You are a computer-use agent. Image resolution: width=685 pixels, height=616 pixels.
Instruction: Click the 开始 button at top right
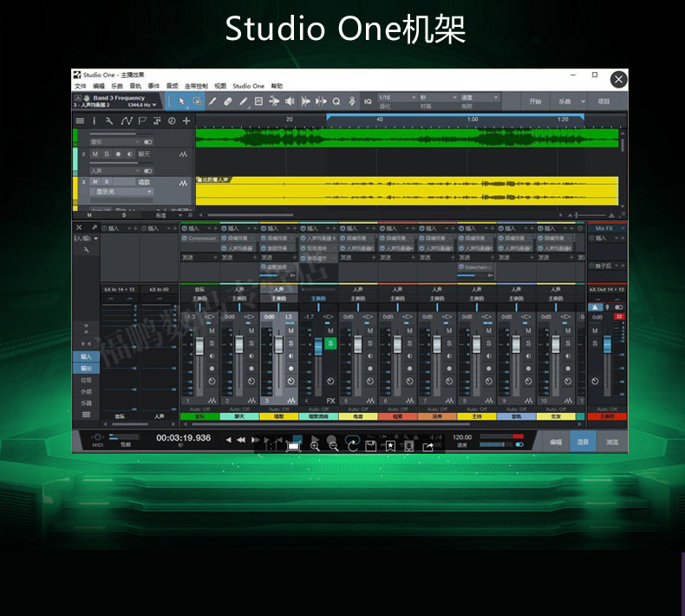click(536, 102)
